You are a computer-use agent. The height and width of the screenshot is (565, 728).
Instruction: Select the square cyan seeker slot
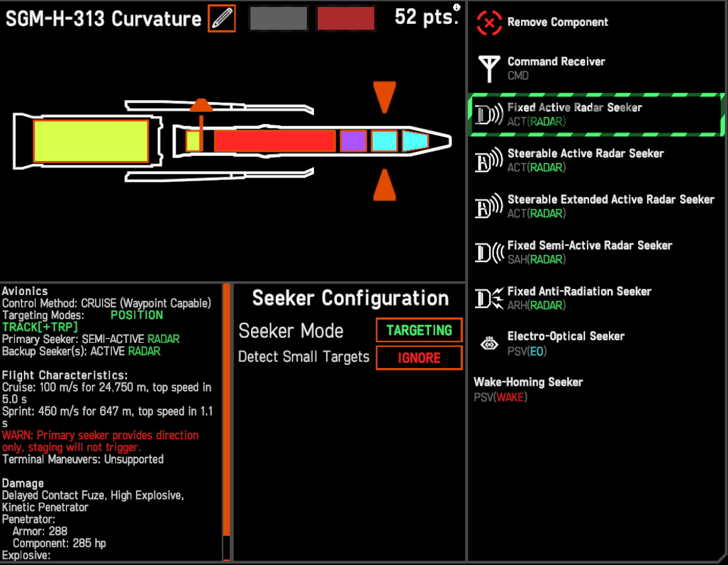[x=384, y=141]
